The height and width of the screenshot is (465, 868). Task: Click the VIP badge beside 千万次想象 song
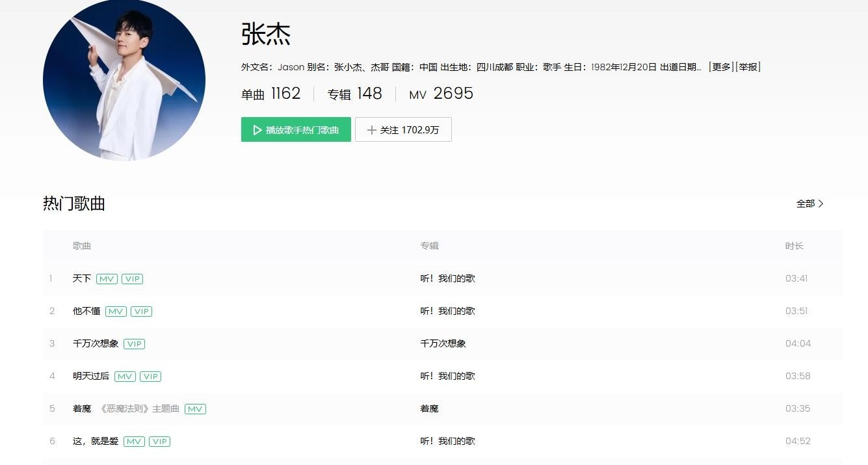click(x=134, y=344)
